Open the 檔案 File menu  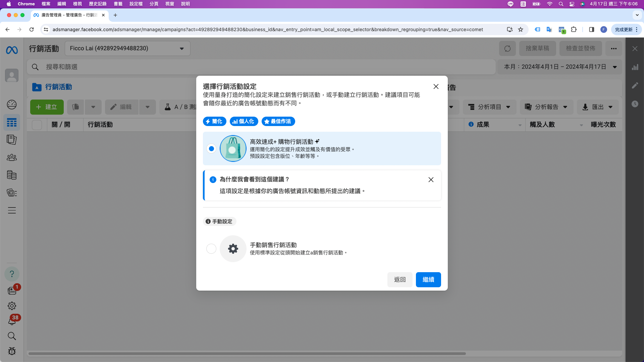[46, 4]
